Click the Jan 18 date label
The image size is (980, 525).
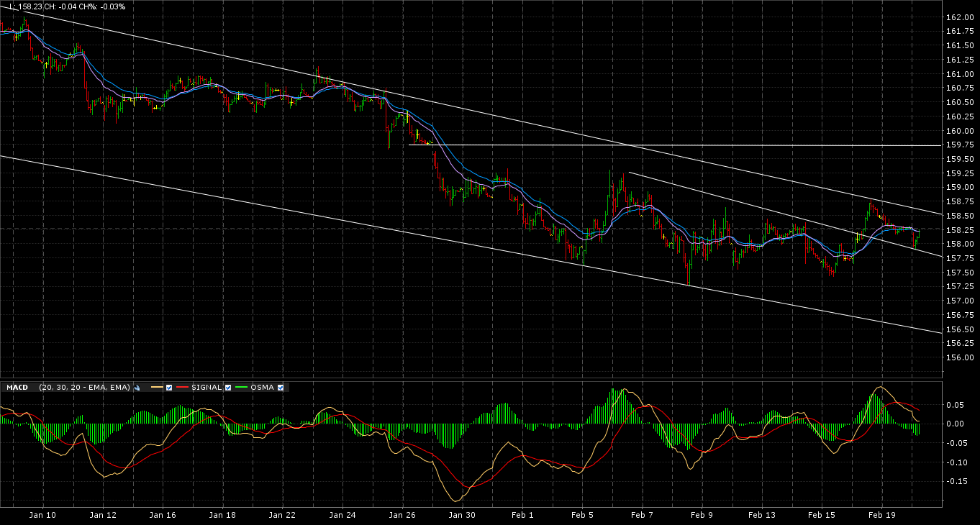222,515
